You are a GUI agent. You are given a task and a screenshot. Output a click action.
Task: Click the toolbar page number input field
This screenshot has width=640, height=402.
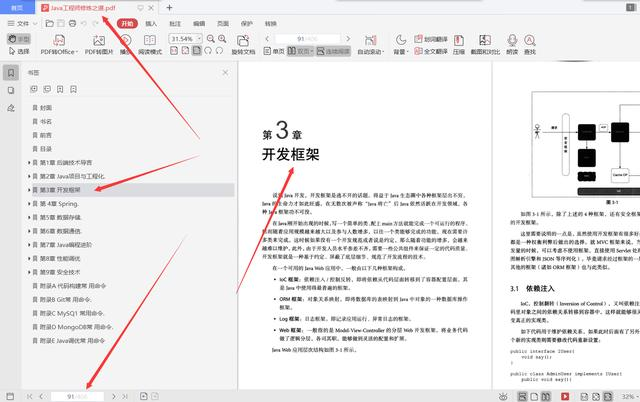coord(307,39)
